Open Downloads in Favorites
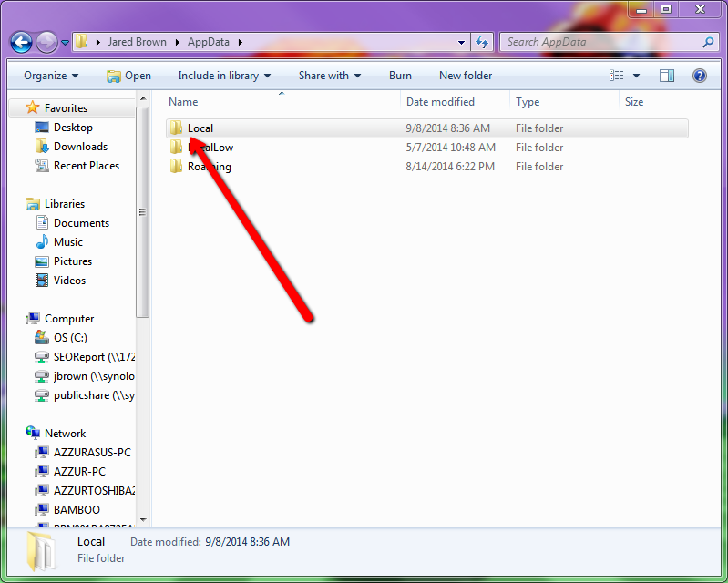This screenshot has width=728, height=583. pyautogui.click(x=80, y=147)
